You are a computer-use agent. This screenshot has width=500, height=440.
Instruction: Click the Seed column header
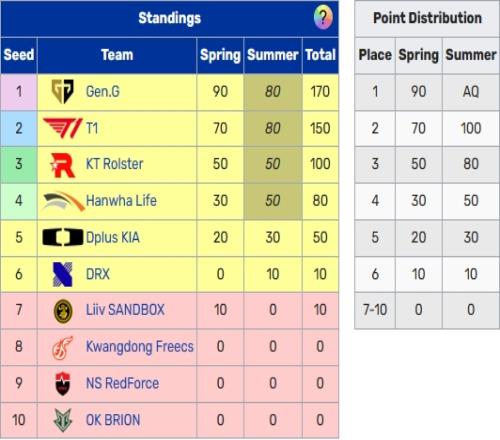tap(19, 55)
